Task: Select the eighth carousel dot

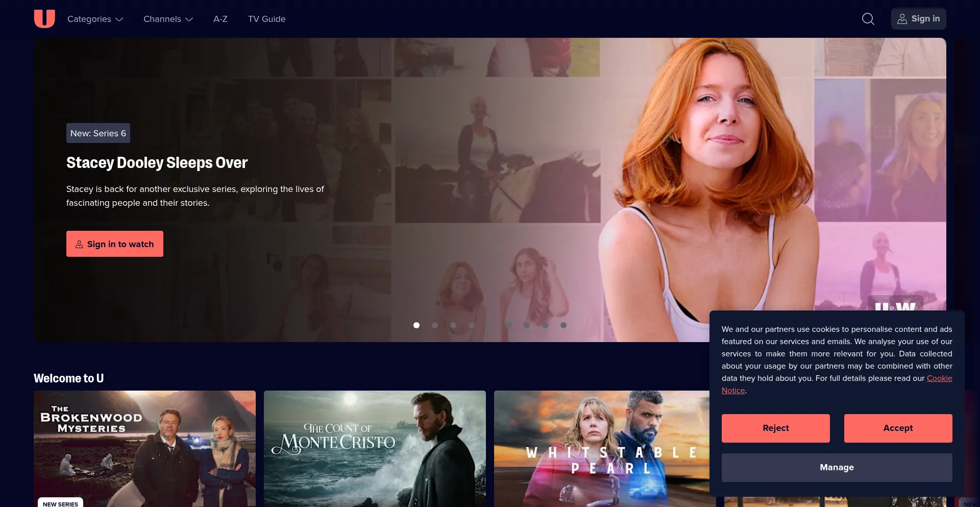Action: pos(545,325)
